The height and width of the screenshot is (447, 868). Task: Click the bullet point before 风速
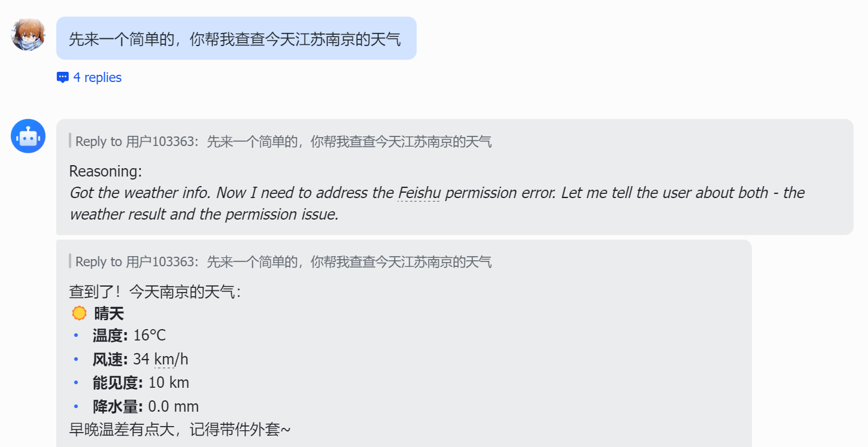click(x=76, y=358)
